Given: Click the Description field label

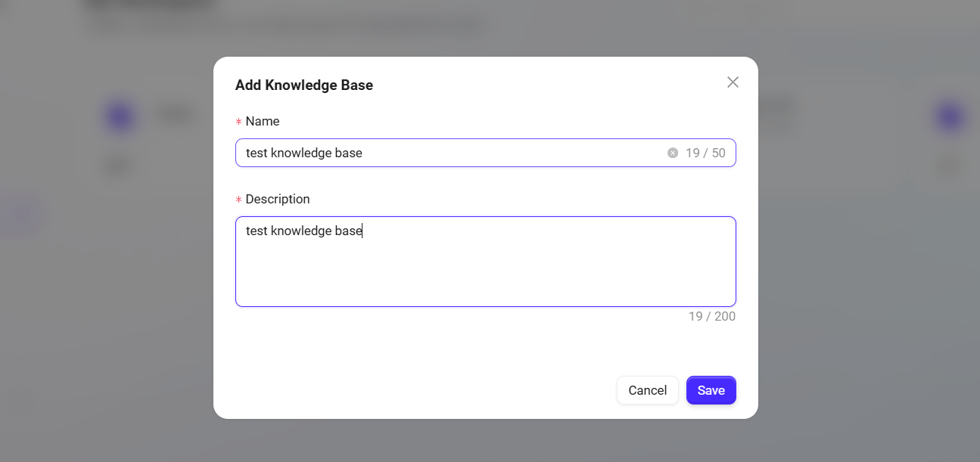Looking at the screenshot, I should pos(278,199).
